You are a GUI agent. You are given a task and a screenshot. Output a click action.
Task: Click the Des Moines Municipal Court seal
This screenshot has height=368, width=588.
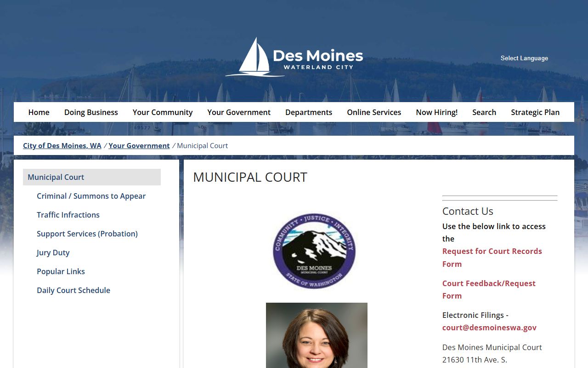[x=314, y=251]
